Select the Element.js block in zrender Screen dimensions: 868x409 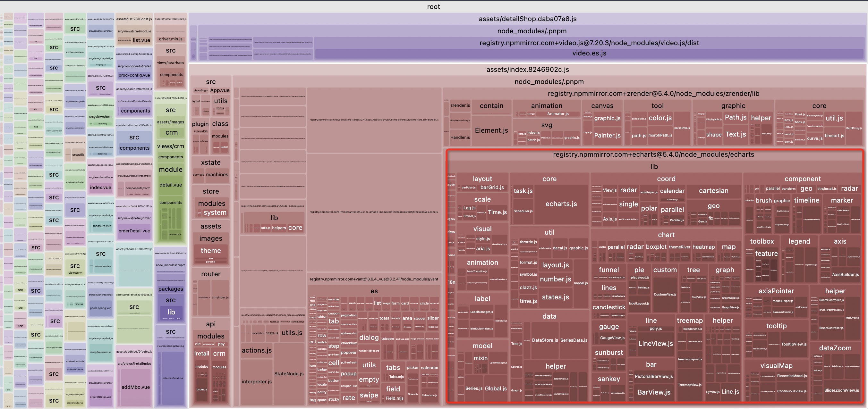(491, 130)
